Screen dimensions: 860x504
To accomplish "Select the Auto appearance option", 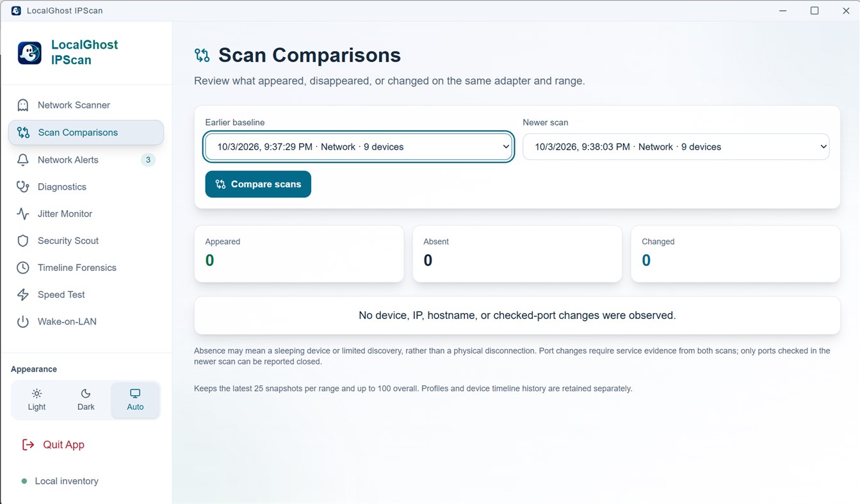I will click(135, 400).
